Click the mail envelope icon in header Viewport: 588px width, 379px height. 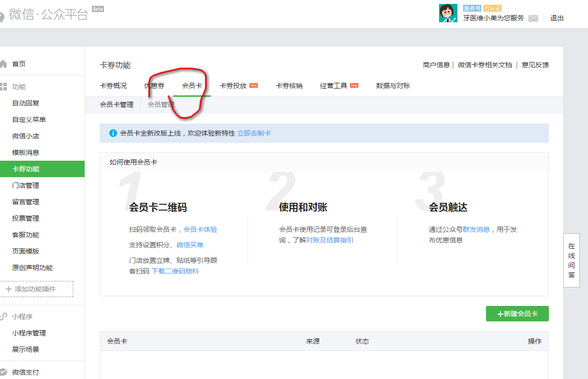[533, 18]
